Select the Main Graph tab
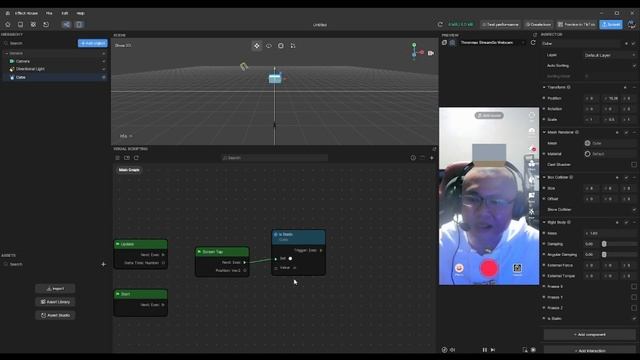 tap(129, 170)
